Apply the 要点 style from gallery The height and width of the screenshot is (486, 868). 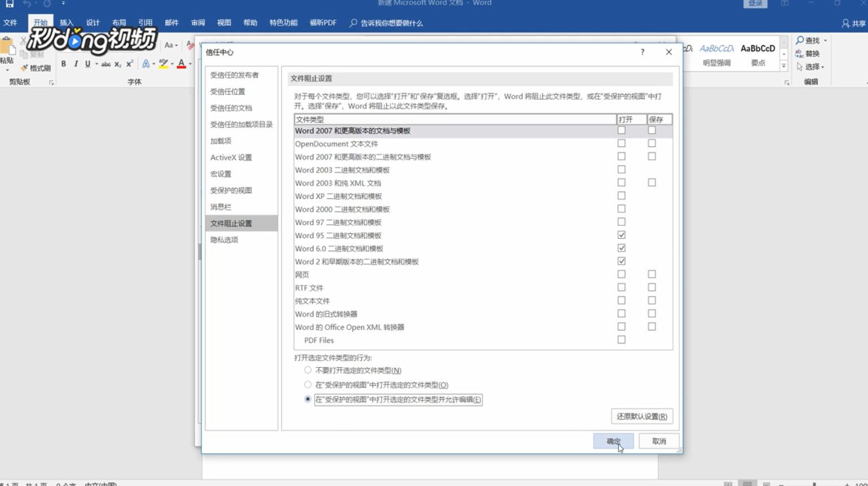point(758,55)
